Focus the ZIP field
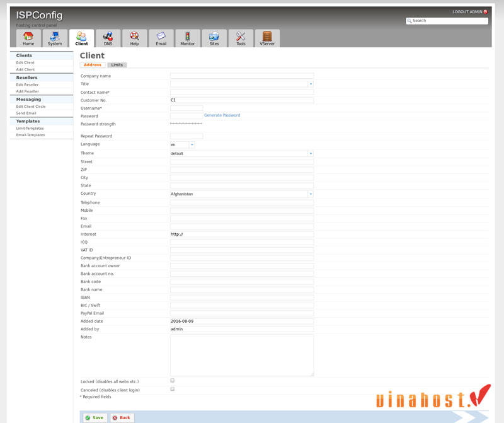Viewport: 504px width, 423px height. tap(242, 170)
